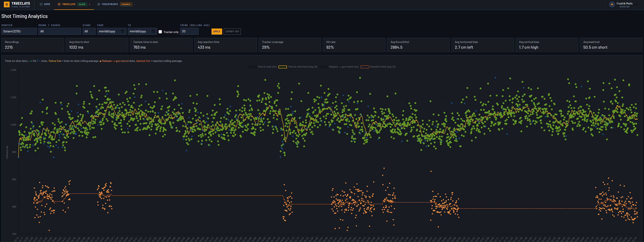Screen dimensions: 644x242
Task: Click the green CLAYS badge
Action: [x=82, y=4]
